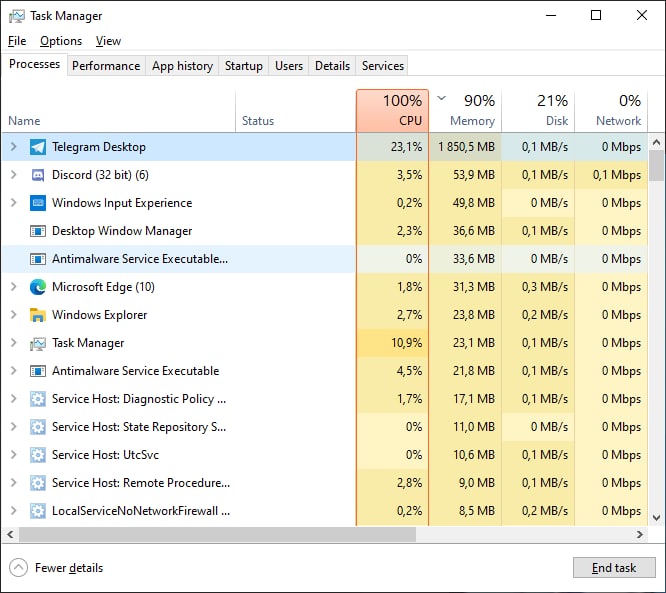
Task: Click the vertical scrollbar thumb
Action: [656, 166]
